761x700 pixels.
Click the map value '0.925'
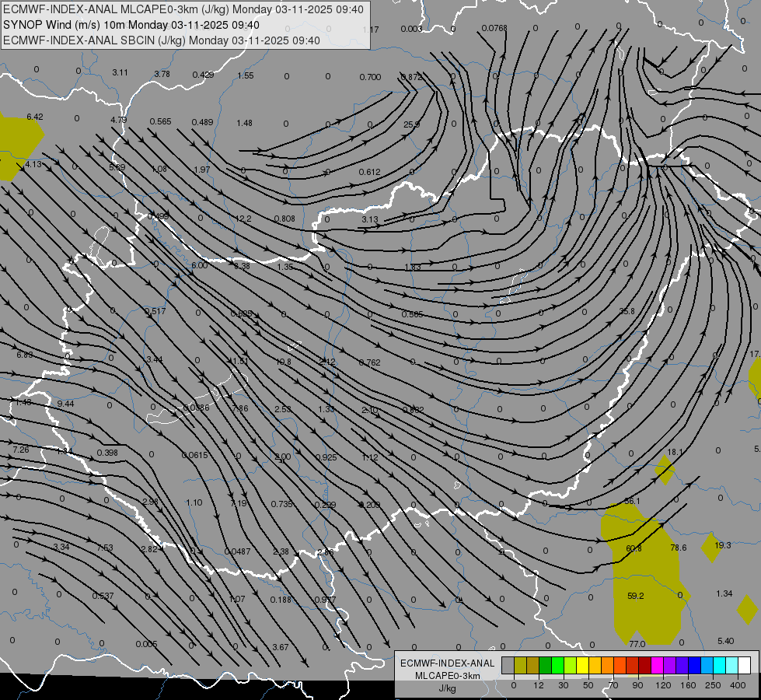point(326,457)
